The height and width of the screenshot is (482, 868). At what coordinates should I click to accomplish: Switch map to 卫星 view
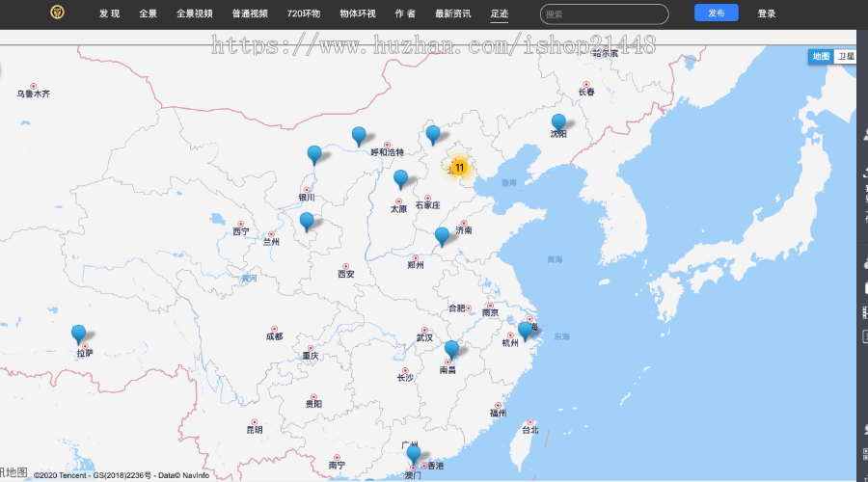[845, 56]
